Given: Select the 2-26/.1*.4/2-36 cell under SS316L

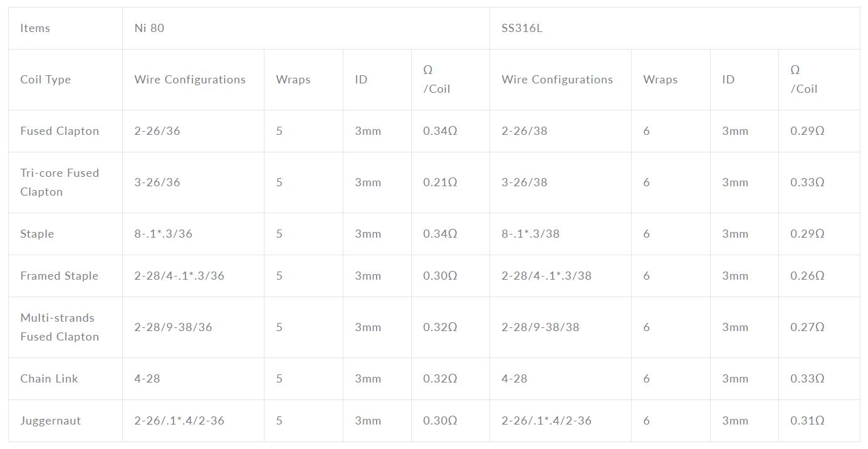Looking at the screenshot, I should point(560,421).
